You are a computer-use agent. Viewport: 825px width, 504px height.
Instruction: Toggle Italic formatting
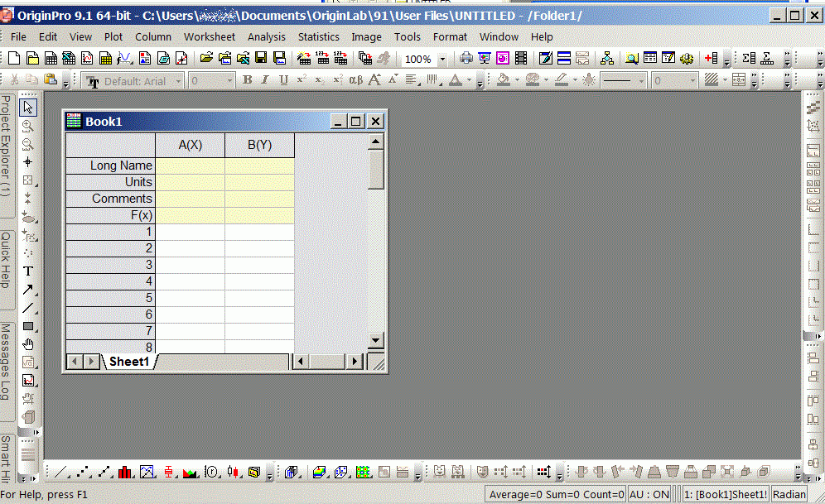point(265,80)
